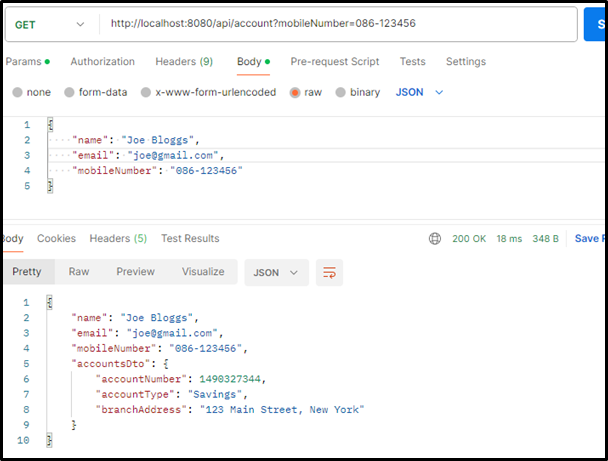Click the response opening brace on line 1

point(50,302)
